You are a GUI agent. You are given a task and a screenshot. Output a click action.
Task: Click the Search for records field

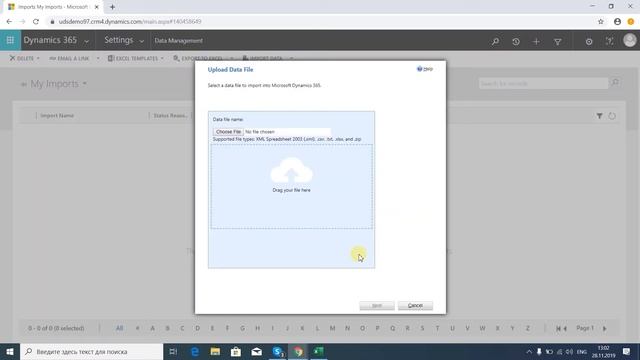544,84
